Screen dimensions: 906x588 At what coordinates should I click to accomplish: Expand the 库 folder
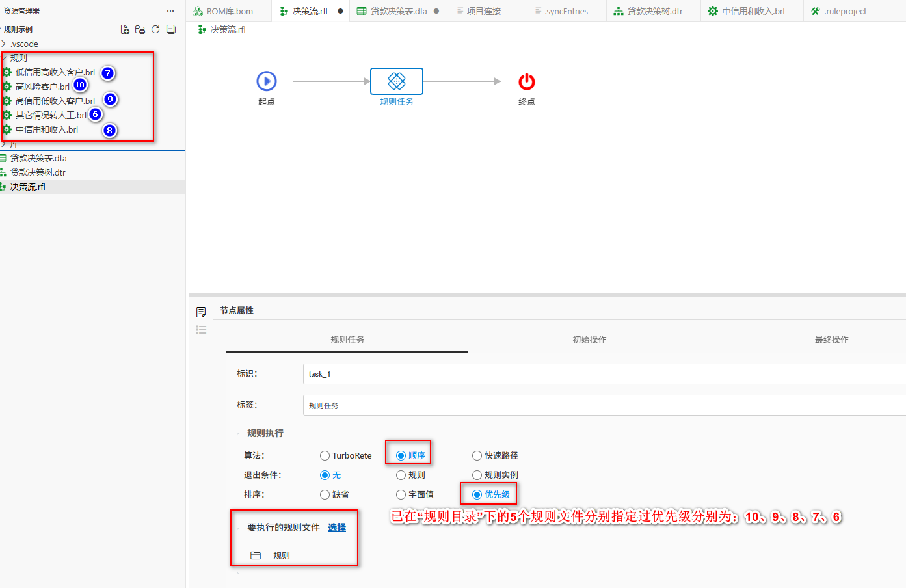[4, 144]
